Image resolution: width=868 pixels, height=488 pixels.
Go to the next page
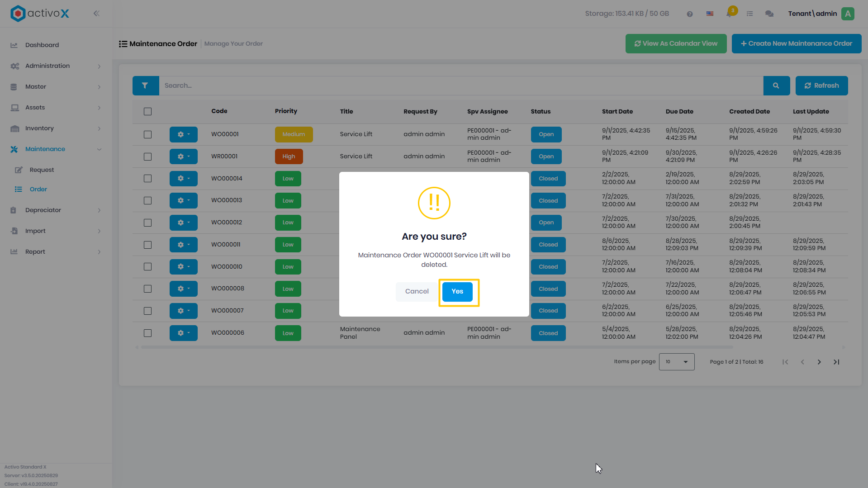click(819, 362)
